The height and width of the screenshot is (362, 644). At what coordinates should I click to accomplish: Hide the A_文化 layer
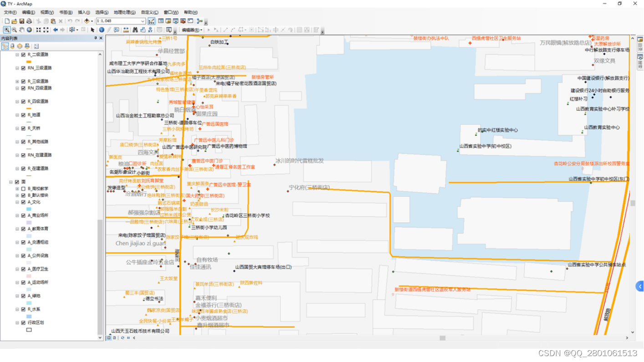click(23, 202)
